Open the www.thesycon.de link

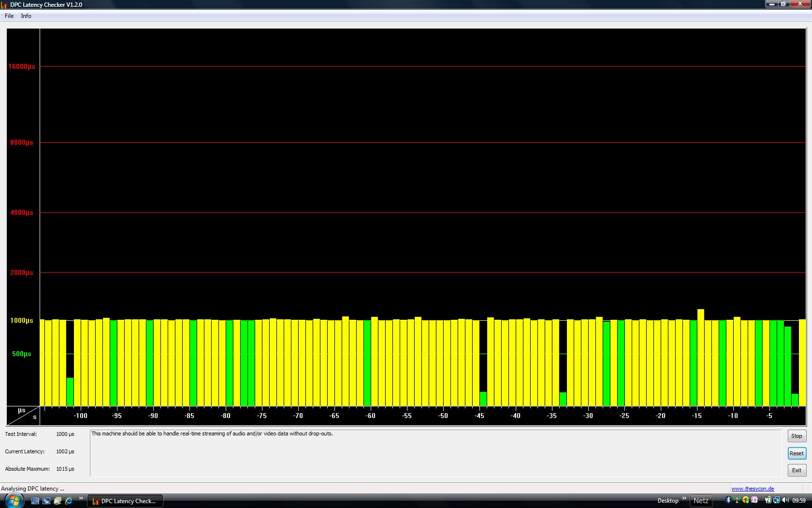pos(753,489)
